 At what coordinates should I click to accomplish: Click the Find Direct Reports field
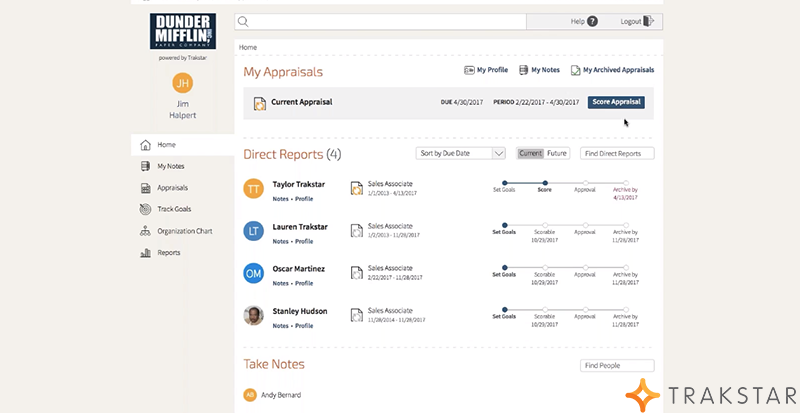pyautogui.click(x=617, y=154)
